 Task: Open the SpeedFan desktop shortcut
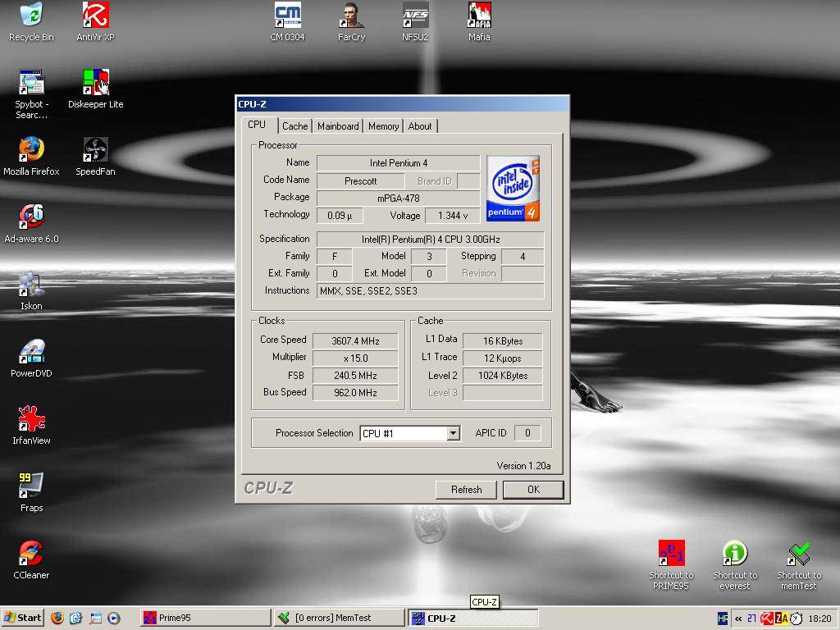(x=95, y=151)
